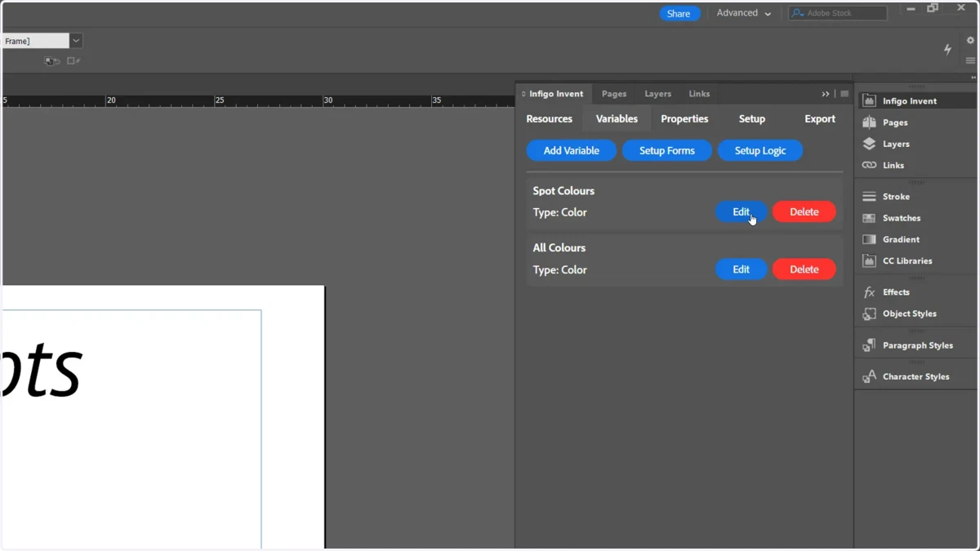Click 'Type: Color' under Spot Colours
The height and width of the screenshot is (551, 980).
coord(560,212)
